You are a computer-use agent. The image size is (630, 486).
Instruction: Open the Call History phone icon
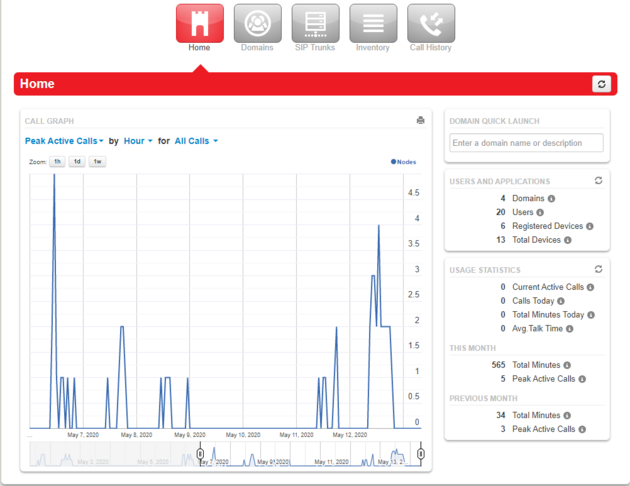431,22
